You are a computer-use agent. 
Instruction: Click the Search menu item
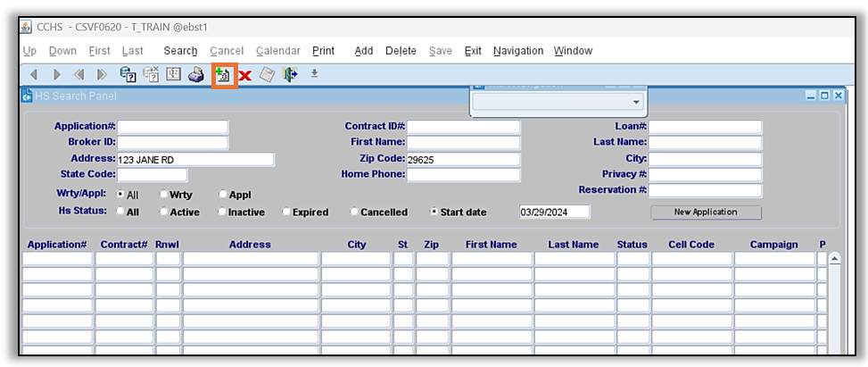180,51
